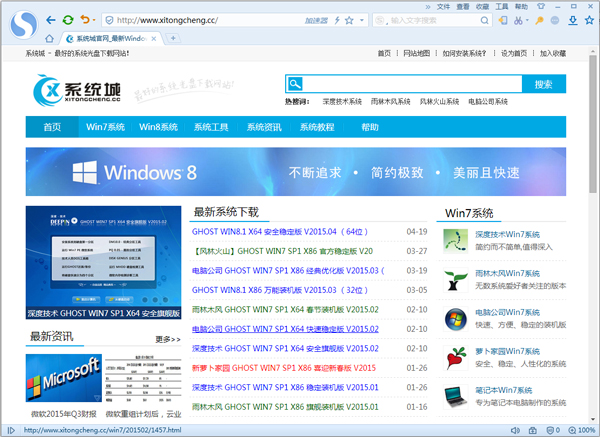The width and height of the screenshot is (600, 437).
Task: Open a new tab with plus button
Action: (x=173, y=38)
